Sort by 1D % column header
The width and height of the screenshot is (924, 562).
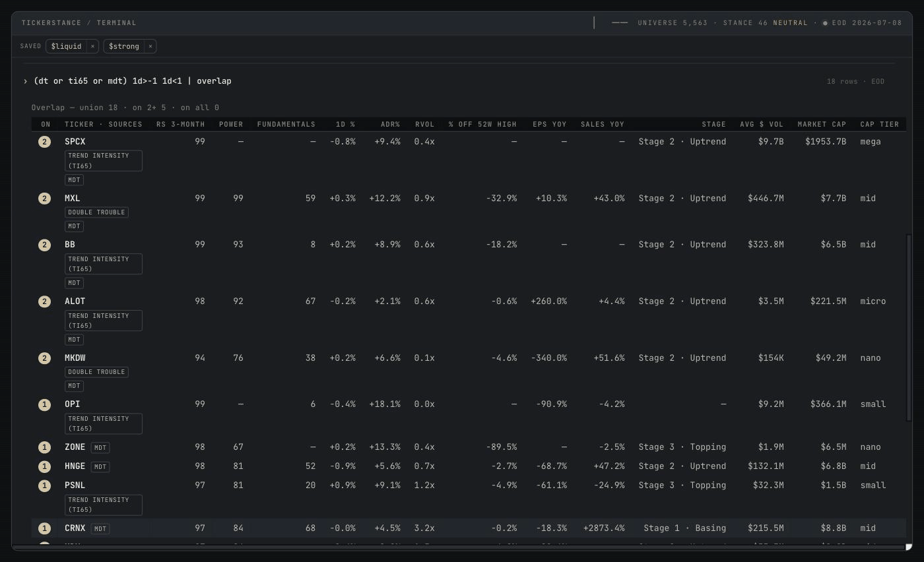(x=346, y=124)
